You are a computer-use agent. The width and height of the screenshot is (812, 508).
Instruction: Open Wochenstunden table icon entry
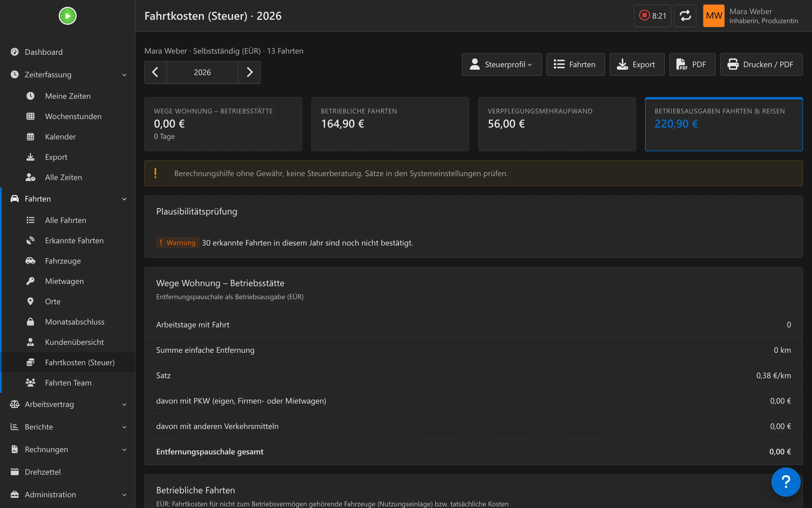tap(67, 116)
